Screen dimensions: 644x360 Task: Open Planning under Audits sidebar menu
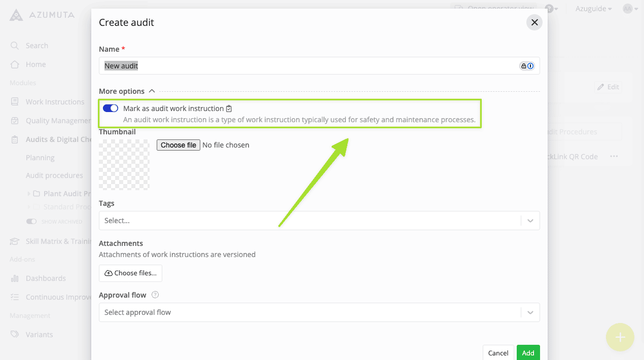(40, 158)
